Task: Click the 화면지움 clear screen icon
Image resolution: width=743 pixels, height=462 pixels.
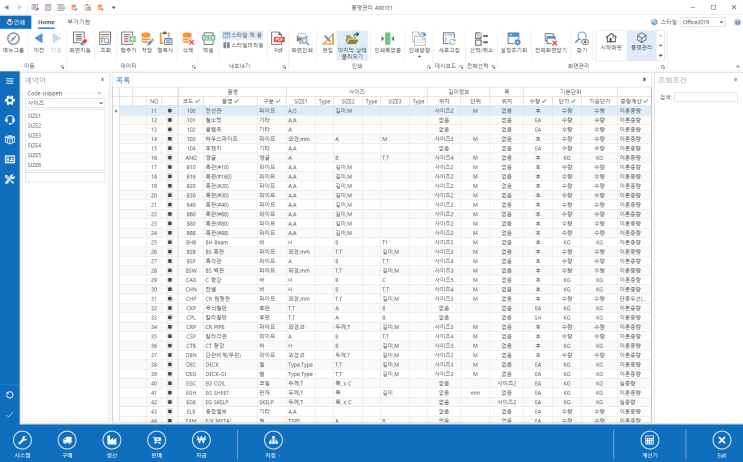Action: (x=79, y=39)
